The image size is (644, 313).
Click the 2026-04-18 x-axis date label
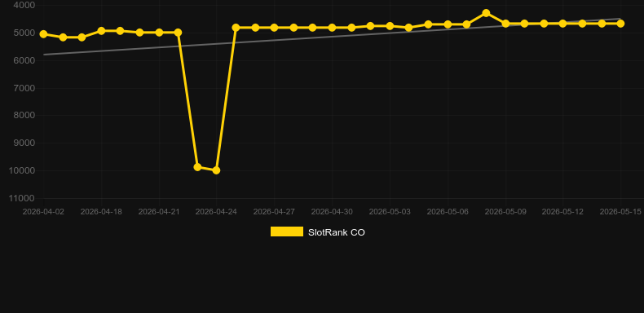[x=101, y=212]
